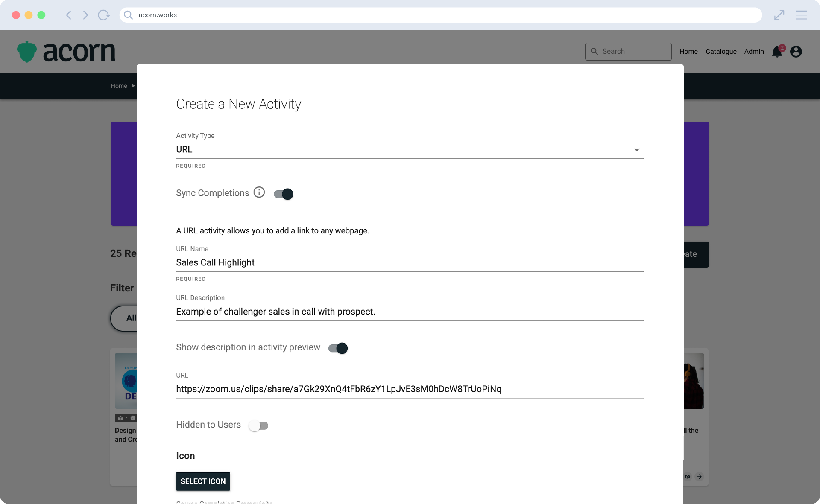
Task: Click the browser forward arrow
Action: coord(85,15)
